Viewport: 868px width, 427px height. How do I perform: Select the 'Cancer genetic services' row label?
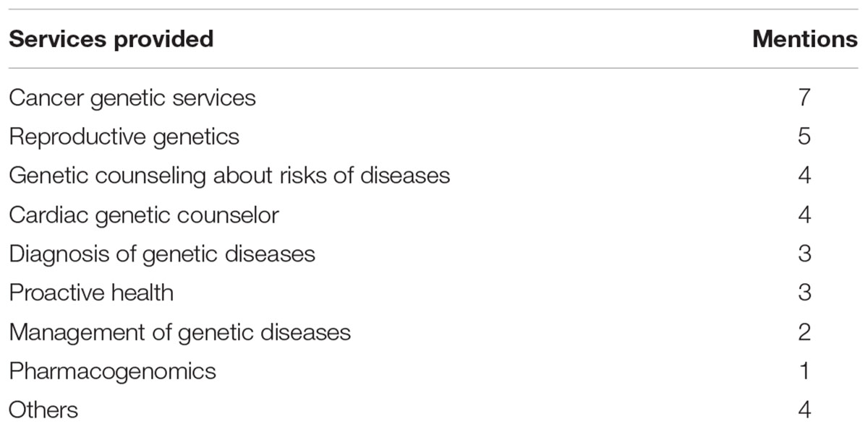point(132,98)
